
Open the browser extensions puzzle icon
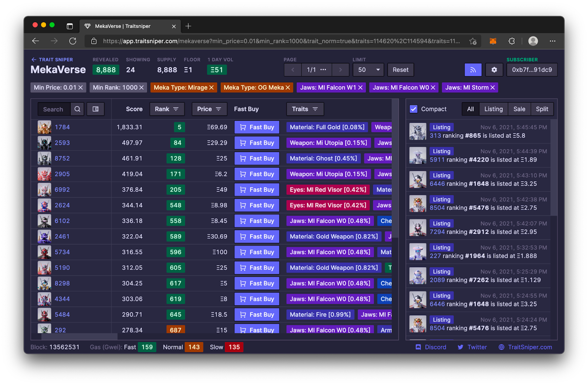(511, 41)
